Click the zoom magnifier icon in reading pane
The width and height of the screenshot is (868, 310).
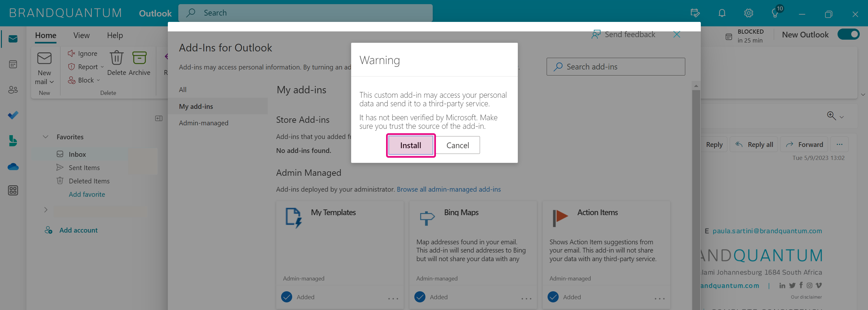click(x=831, y=115)
